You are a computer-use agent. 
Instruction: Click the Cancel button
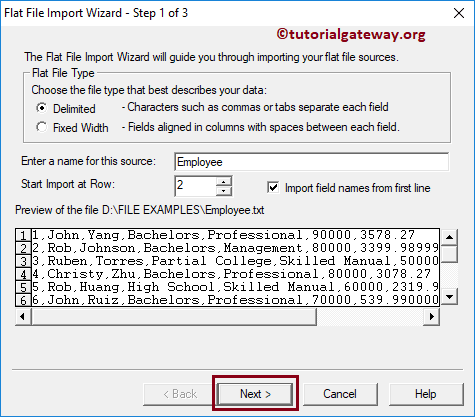[340, 394]
